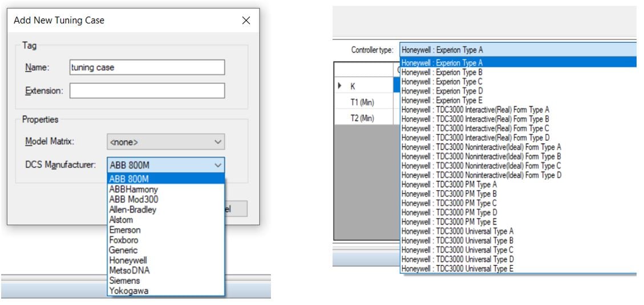The image size is (644, 305).
Task: Select ABBHarmony from manufacturer list
Action: click(x=133, y=190)
